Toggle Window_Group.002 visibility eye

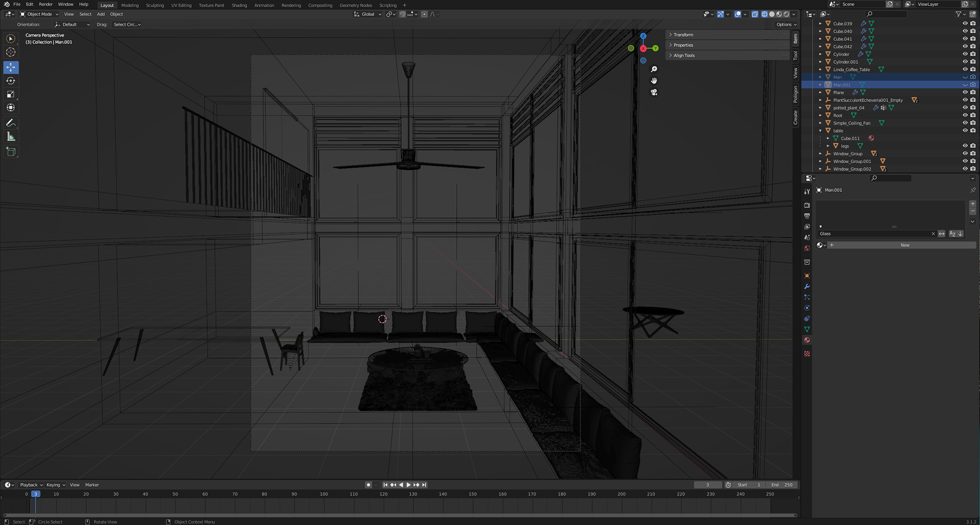click(965, 169)
